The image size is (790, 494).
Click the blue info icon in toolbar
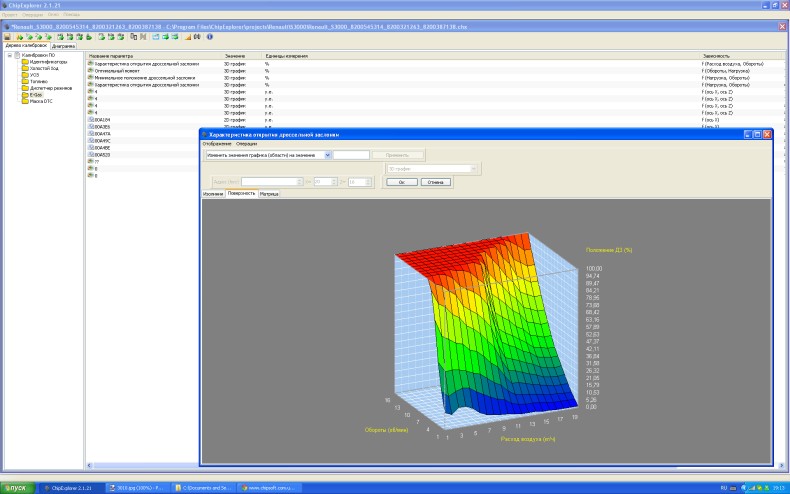[210, 37]
